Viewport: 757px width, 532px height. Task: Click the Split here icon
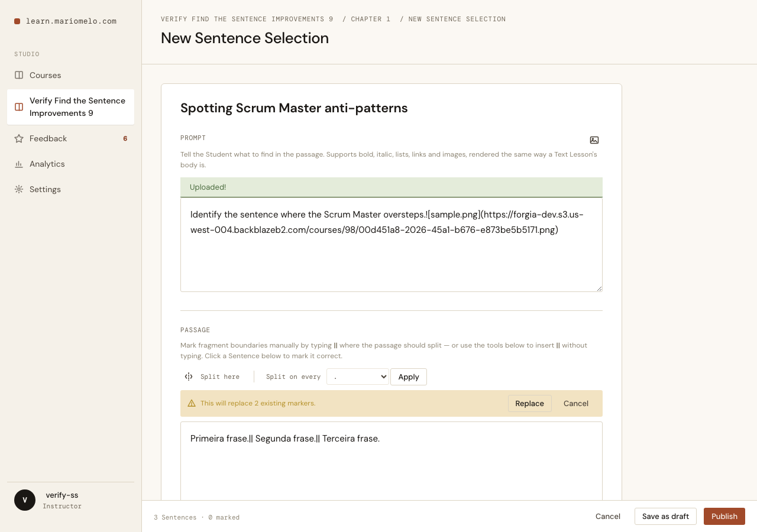(189, 377)
